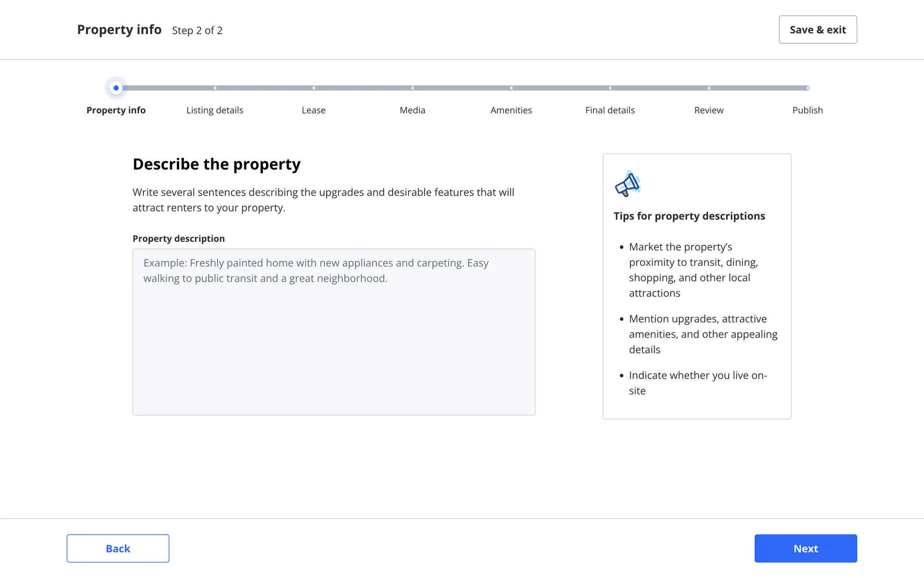Image resolution: width=924 pixels, height=578 pixels.
Task: Click the Tips for property descriptions heading
Action: click(x=689, y=216)
